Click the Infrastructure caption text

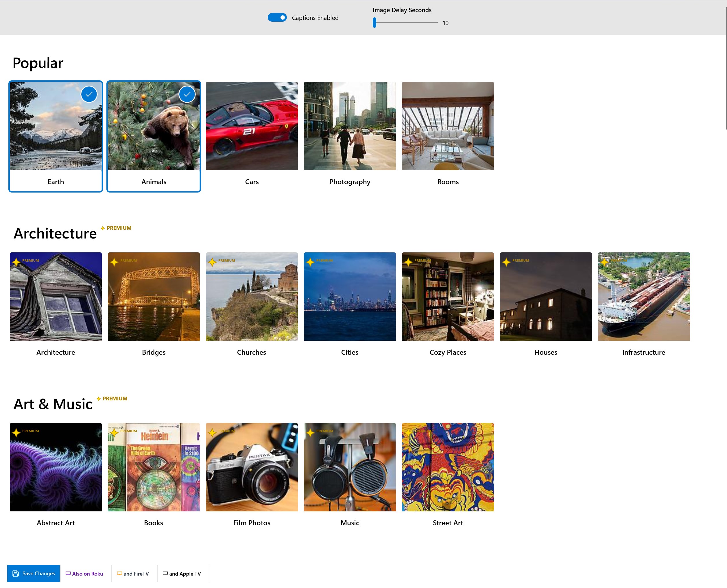coord(644,352)
